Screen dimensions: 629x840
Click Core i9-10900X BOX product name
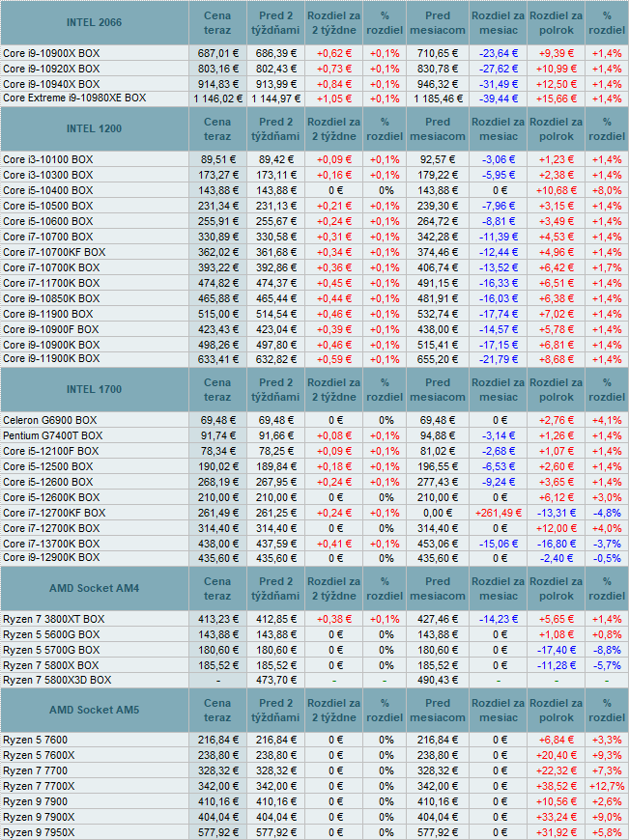pyautogui.click(x=51, y=53)
